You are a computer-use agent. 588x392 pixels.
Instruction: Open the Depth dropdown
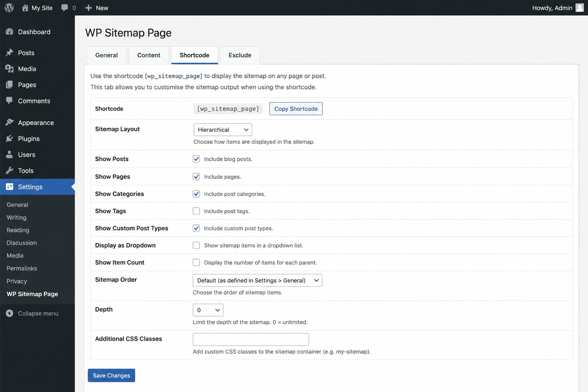[208, 310]
